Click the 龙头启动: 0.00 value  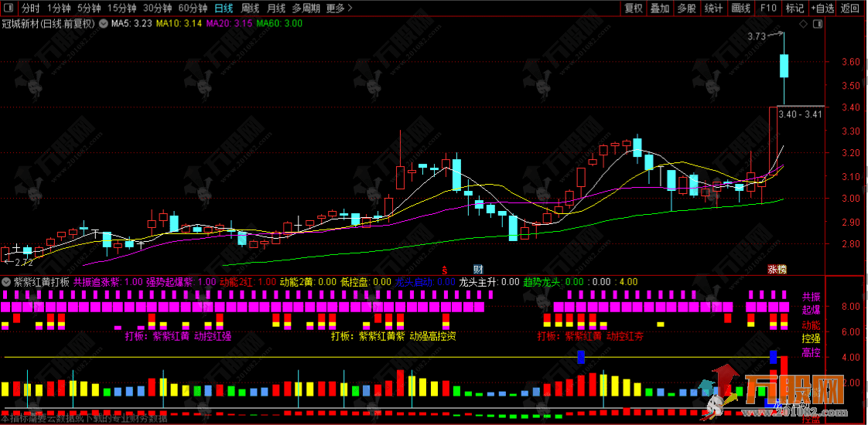(x=425, y=282)
